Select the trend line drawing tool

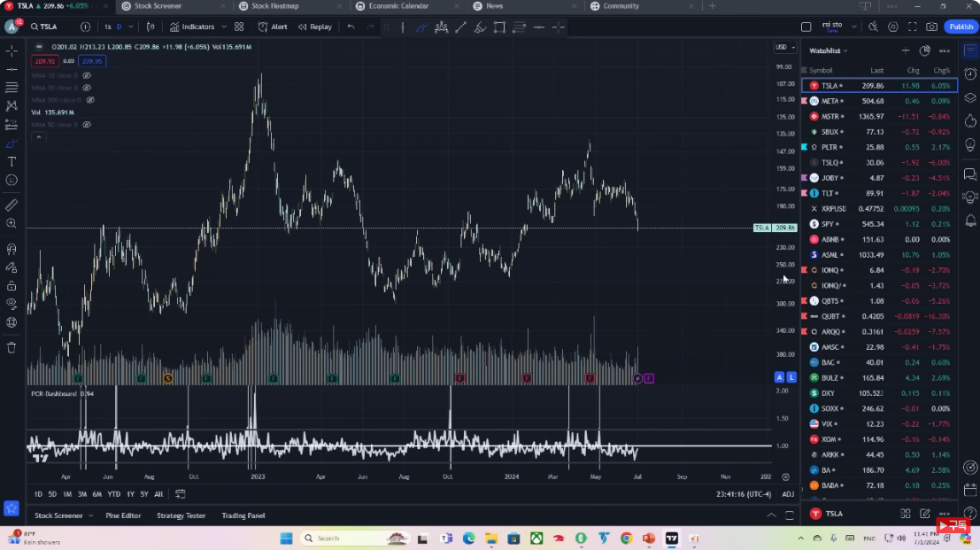coord(12,69)
